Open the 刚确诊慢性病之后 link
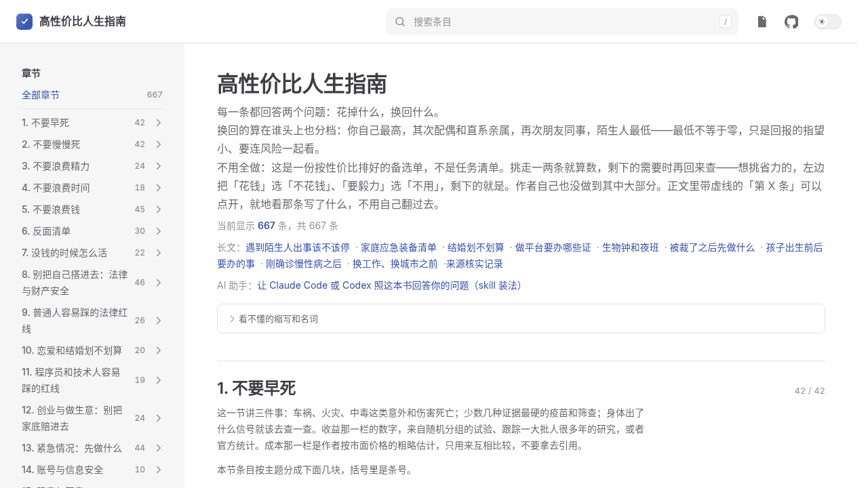The width and height of the screenshot is (868, 488). pos(304,264)
